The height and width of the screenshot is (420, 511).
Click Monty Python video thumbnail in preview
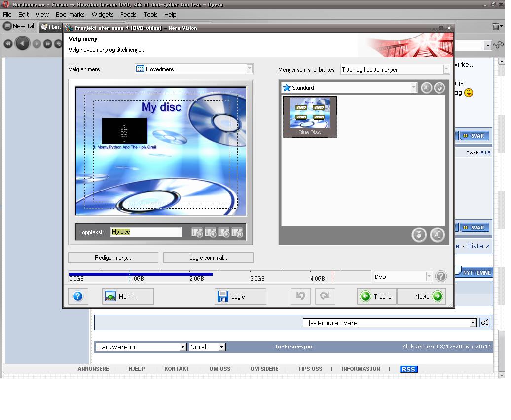coord(124,131)
